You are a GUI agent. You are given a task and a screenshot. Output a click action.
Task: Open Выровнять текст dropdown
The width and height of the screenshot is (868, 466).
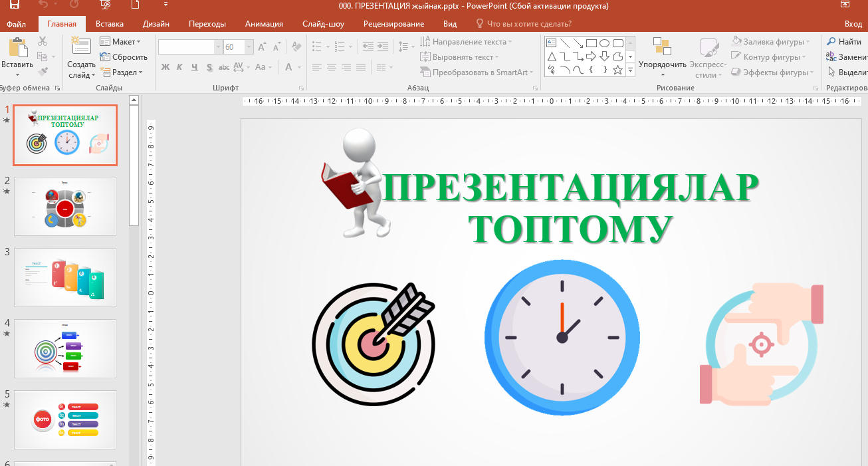tap(461, 57)
